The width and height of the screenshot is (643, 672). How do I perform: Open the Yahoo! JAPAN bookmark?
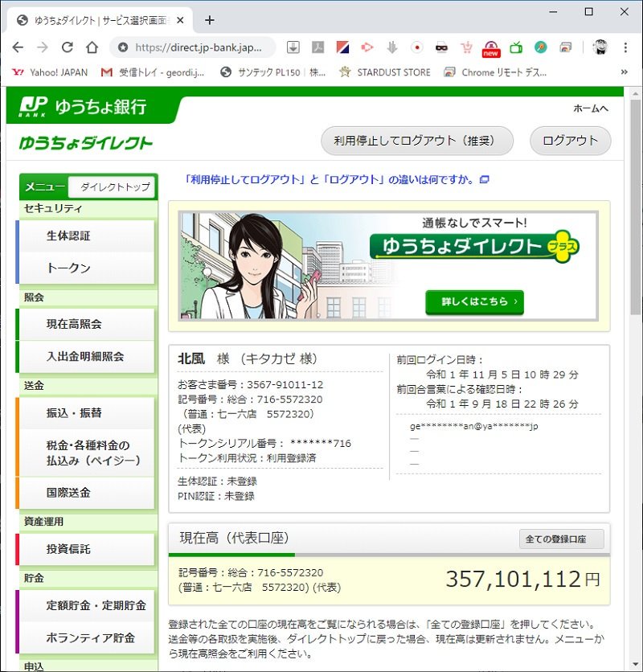pos(49,72)
